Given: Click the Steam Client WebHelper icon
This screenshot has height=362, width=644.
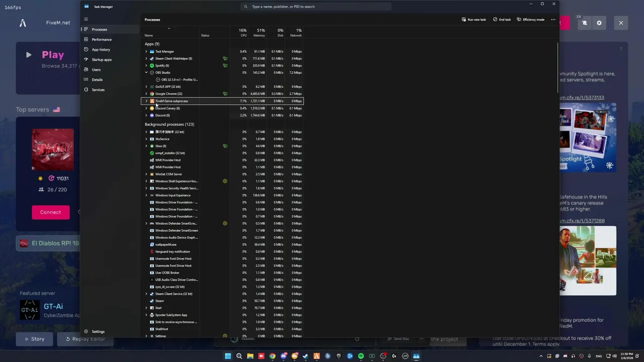Looking at the screenshot, I should click(x=152, y=58).
